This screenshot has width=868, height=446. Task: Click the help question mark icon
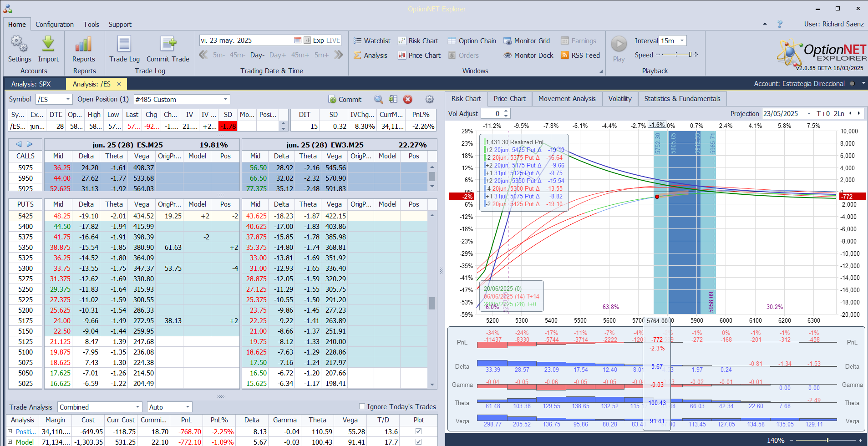coord(780,24)
